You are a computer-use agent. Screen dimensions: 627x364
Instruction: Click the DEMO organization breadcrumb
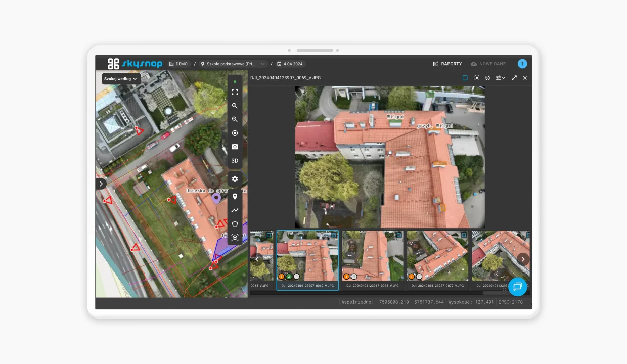(178, 64)
